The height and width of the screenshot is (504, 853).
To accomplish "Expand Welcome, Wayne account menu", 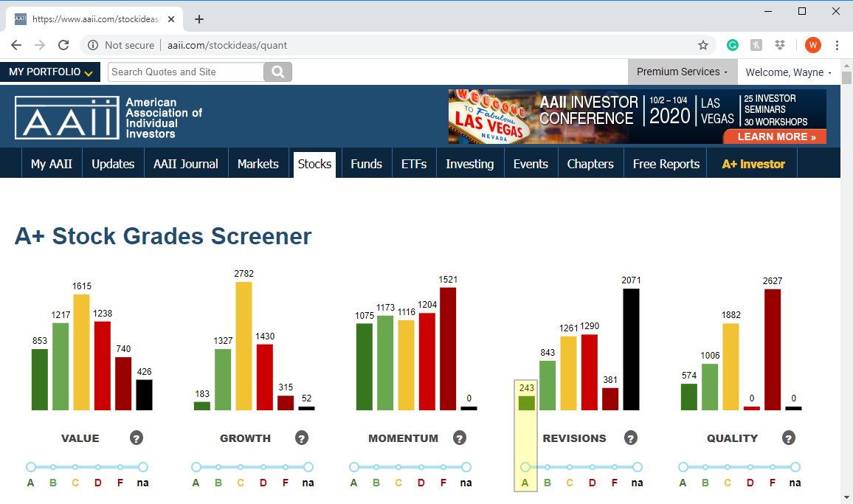I will pyautogui.click(x=788, y=72).
